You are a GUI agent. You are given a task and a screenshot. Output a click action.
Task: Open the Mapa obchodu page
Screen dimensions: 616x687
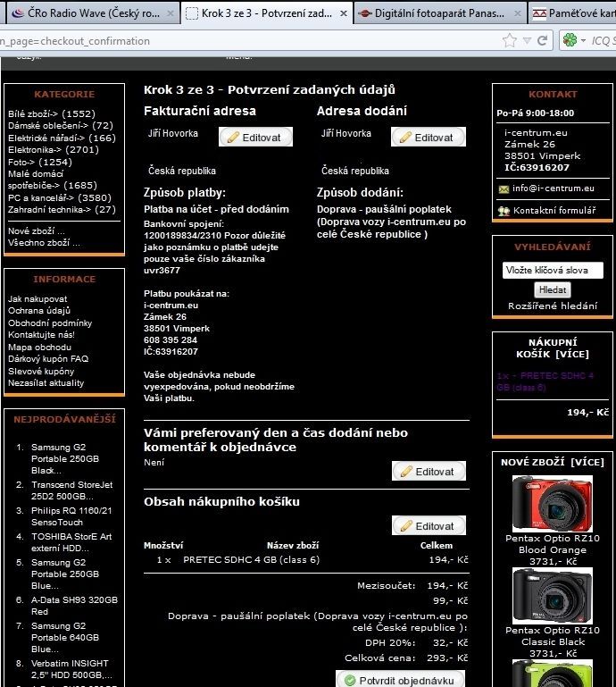pyautogui.click(x=39, y=348)
